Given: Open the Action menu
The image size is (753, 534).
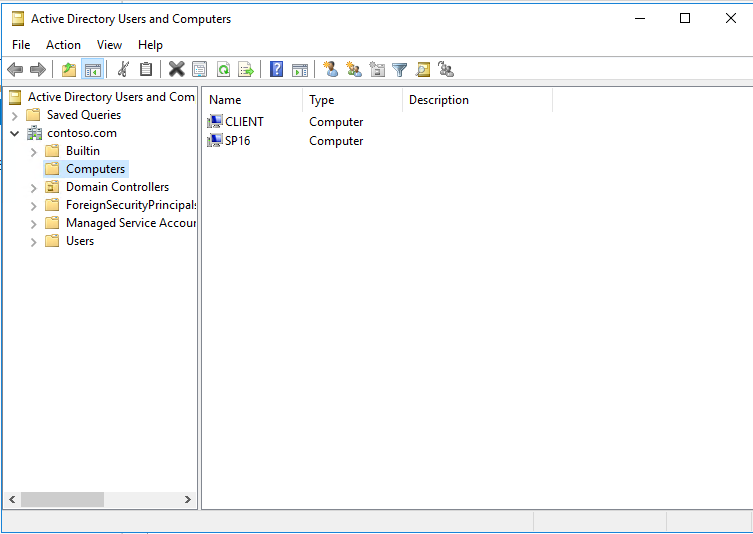Looking at the screenshot, I should 63,45.
